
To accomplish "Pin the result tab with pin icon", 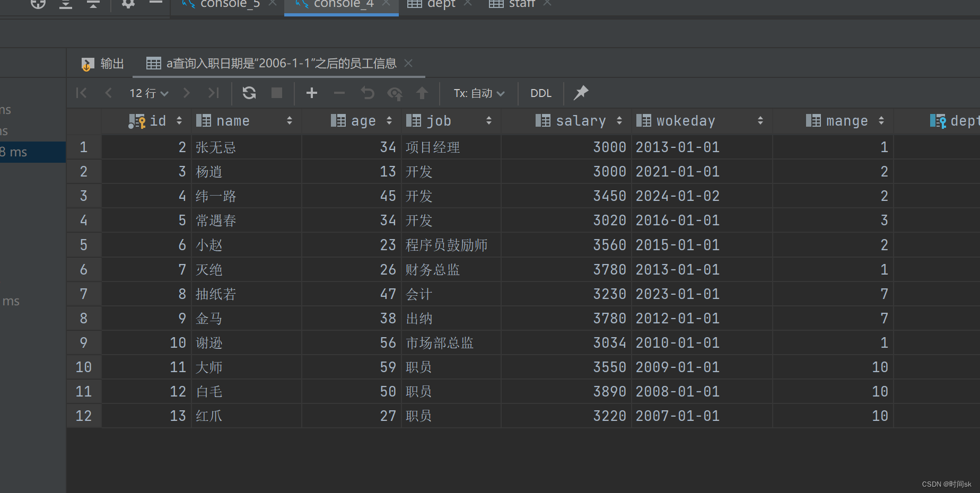I will pos(581,93).
